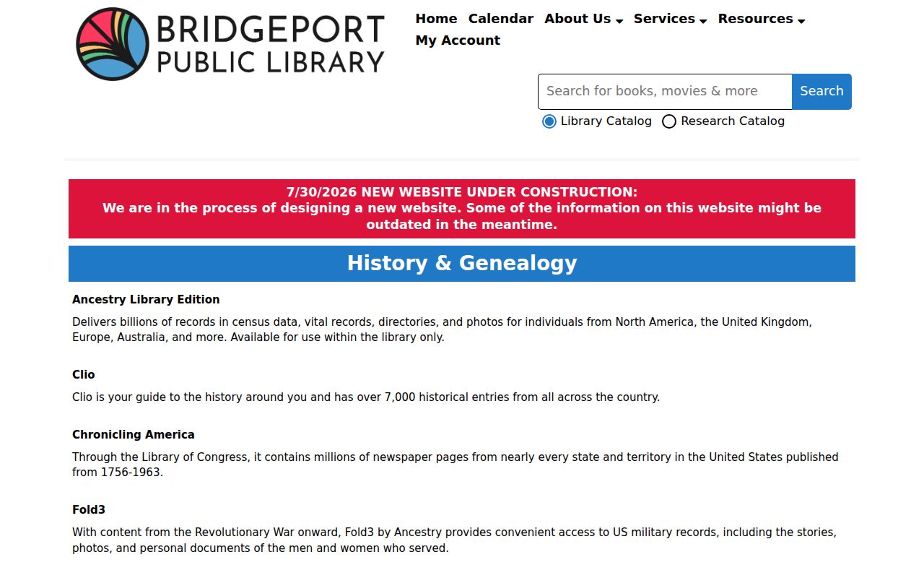Image resolution: width=924 pixels, height=578 pixels.
Task: Open the Fold3 military records resource
Action: tap(89, 510)
